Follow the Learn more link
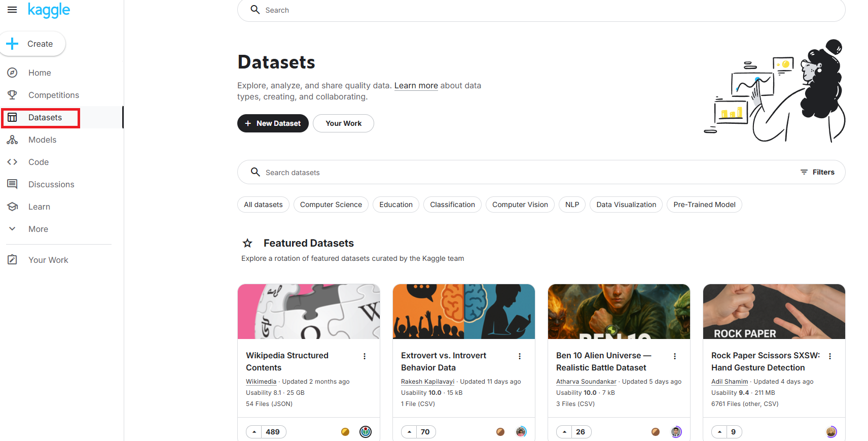Viewport: 868px width, 441px height. (416, 85)
